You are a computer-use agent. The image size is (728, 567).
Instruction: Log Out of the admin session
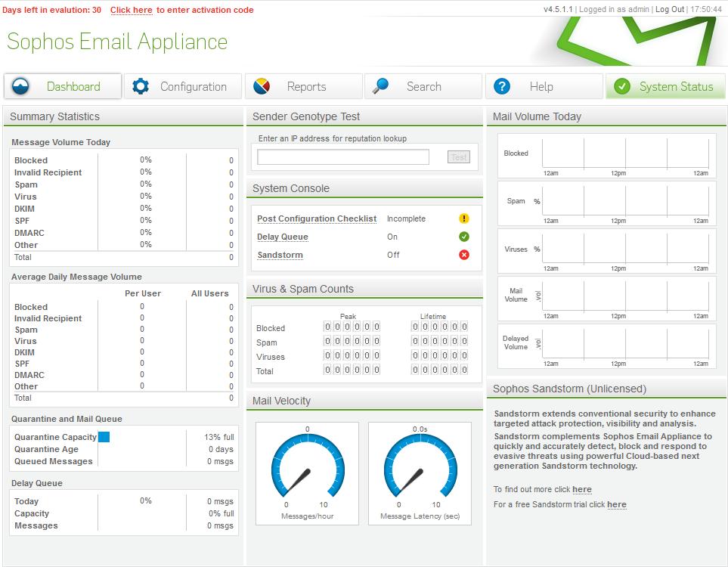tap(670, 9)
